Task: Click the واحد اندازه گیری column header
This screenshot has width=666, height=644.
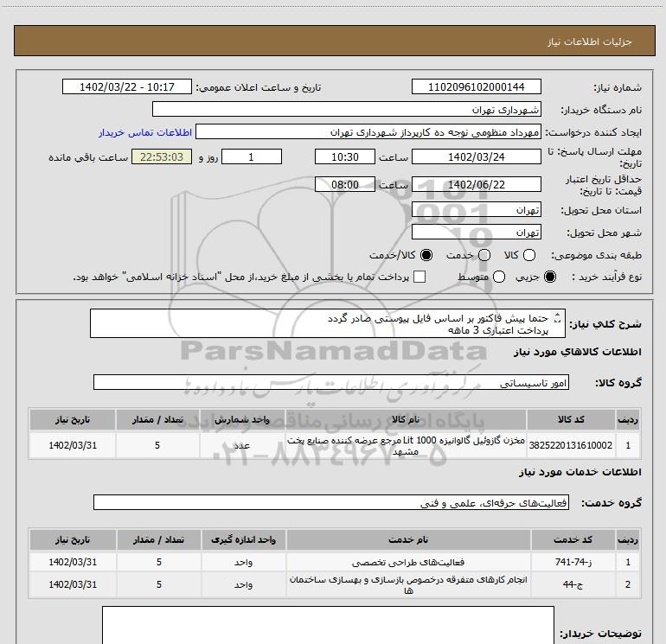Action: point(243,540)
